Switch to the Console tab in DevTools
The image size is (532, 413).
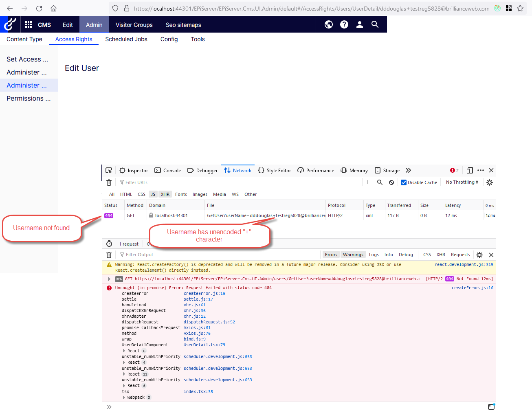tap(168, 171)
